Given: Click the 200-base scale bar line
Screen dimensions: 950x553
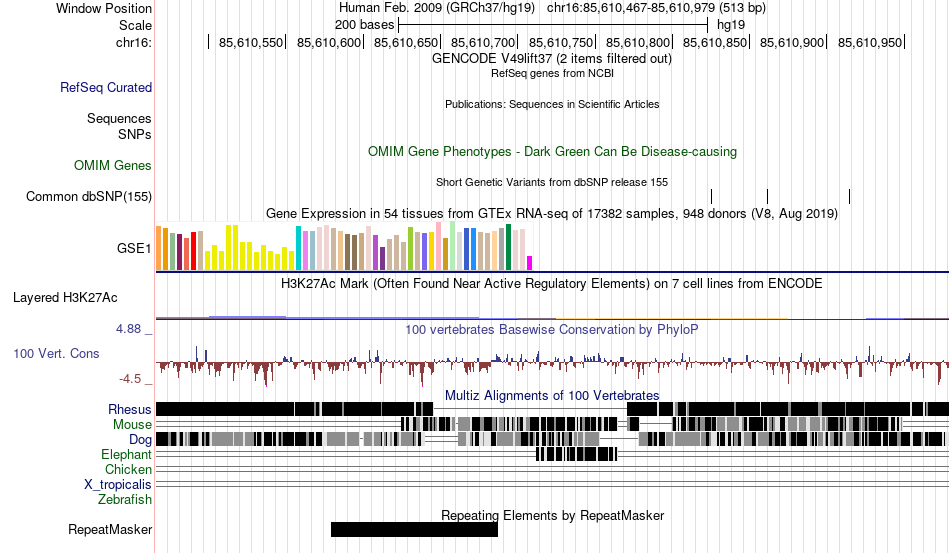Looking at the screenshot, I should [x=553, y=25].
